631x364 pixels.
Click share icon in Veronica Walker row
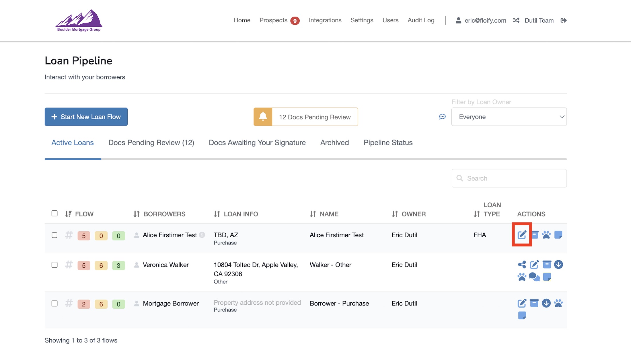point(522,265)
